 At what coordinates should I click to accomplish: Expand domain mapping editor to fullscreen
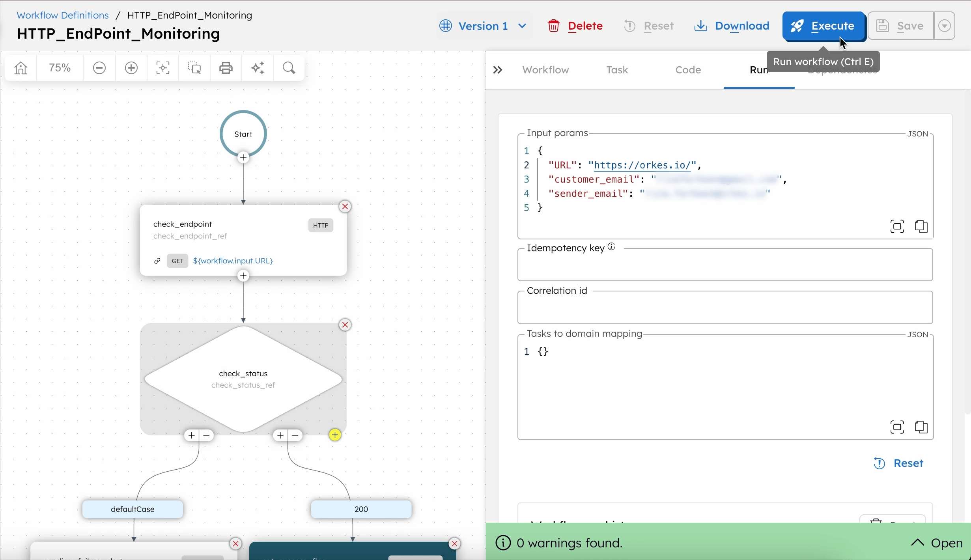point(897,427)
